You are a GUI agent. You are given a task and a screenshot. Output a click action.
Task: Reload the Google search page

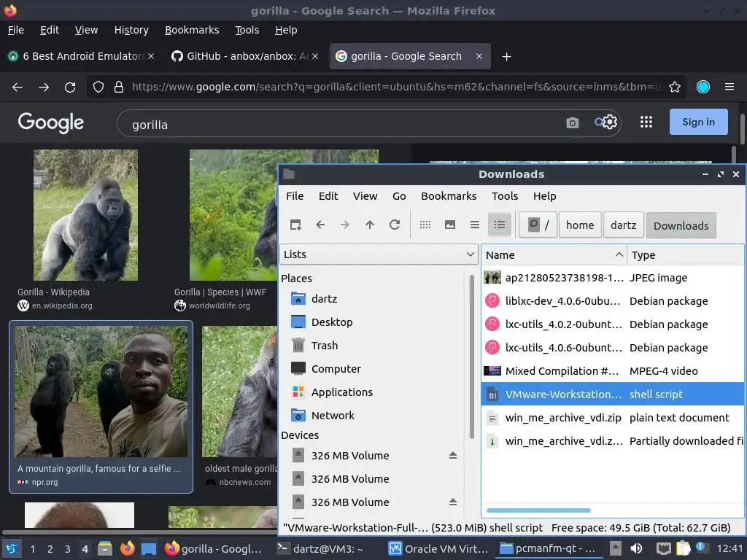click(x=70, y=87)
